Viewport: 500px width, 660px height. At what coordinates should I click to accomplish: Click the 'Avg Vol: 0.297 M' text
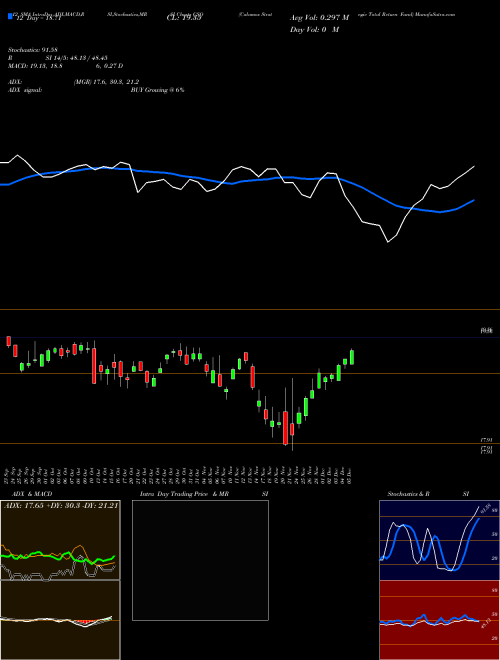[319, 18]
